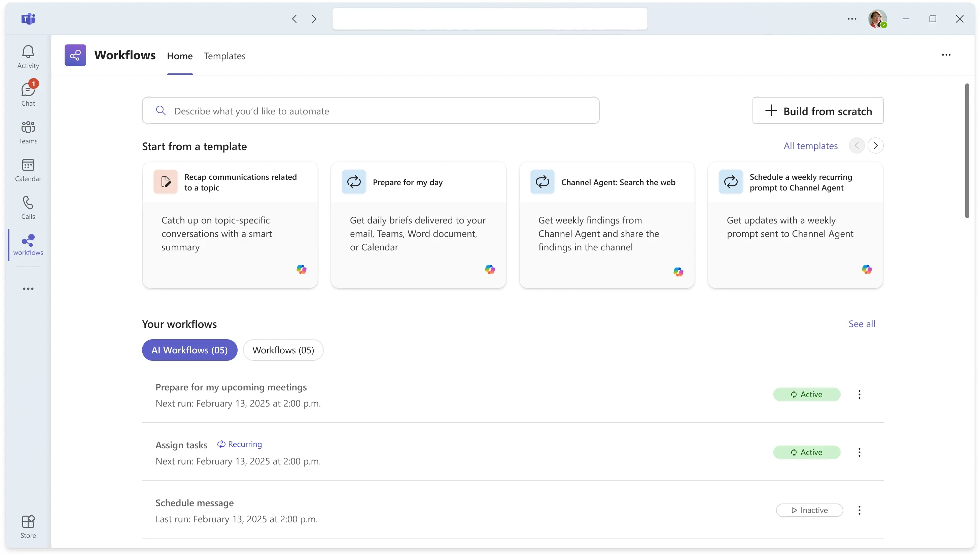The width and height of the screenshot is (980, 556).
Task: Open the Calendar app
Action: (28, 169)
